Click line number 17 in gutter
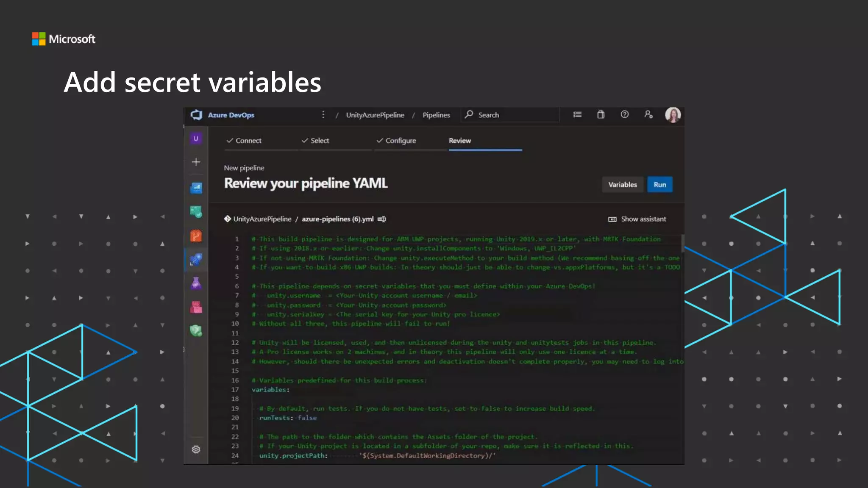Screen dimensions: 868x488 point(235,390)
